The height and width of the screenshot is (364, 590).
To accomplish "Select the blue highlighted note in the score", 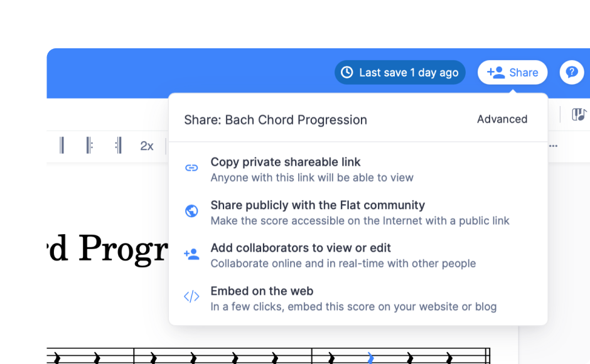I will 370,358.
